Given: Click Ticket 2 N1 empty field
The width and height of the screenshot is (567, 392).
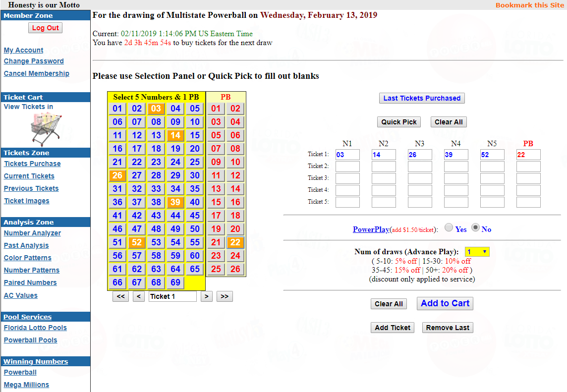Looking at the screenshot, I should coord(347,167).
